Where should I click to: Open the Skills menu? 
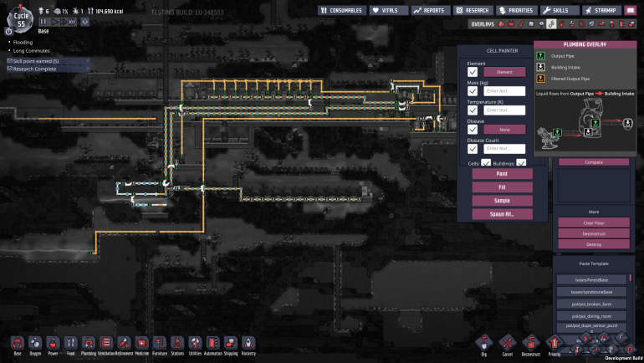(560, 11)
